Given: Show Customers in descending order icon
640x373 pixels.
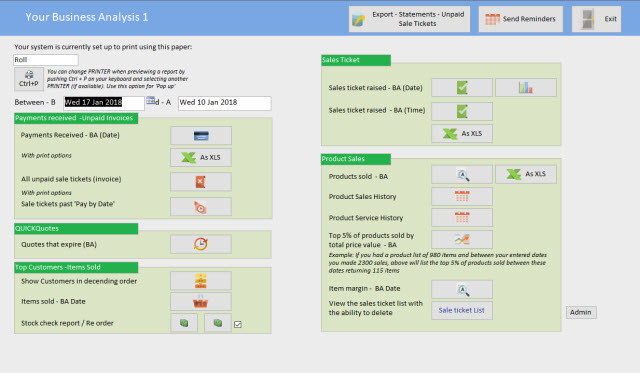Looking at the screenshot, I should coord(201,281).
